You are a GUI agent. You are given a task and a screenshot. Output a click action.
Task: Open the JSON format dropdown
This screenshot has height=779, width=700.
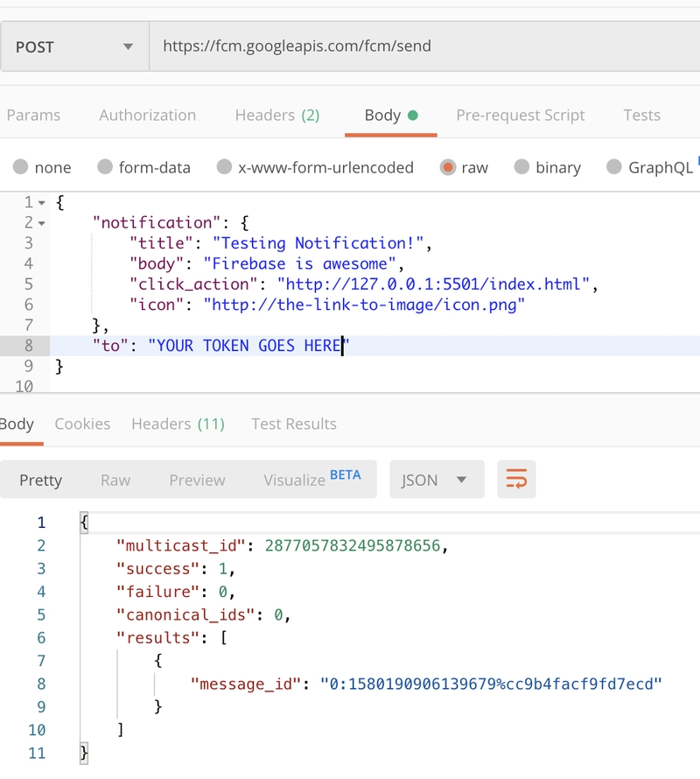pos(437,480)
